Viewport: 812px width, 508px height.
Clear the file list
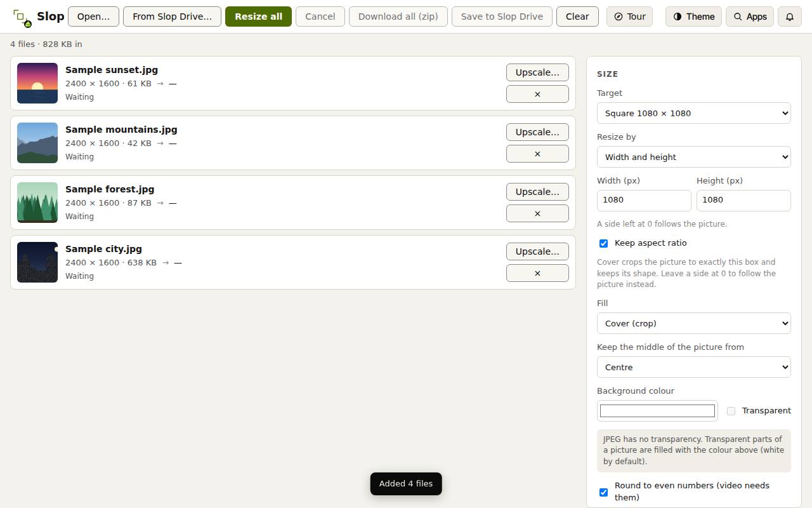click(x=577, y=17)
